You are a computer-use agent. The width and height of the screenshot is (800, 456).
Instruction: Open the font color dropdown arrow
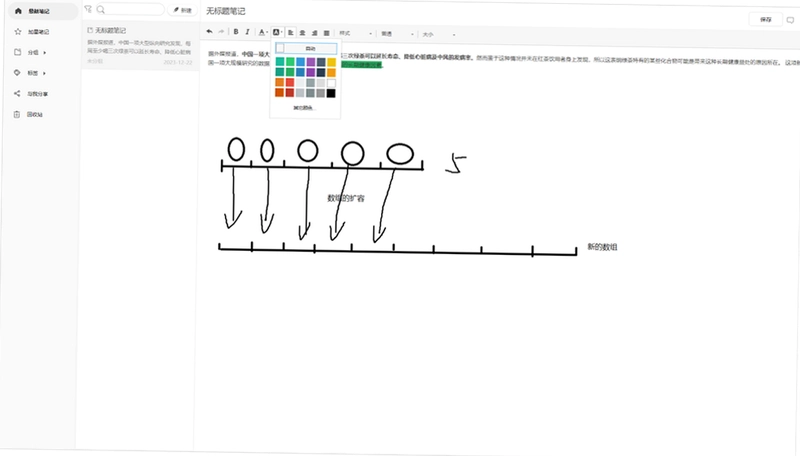coord(267,33)
